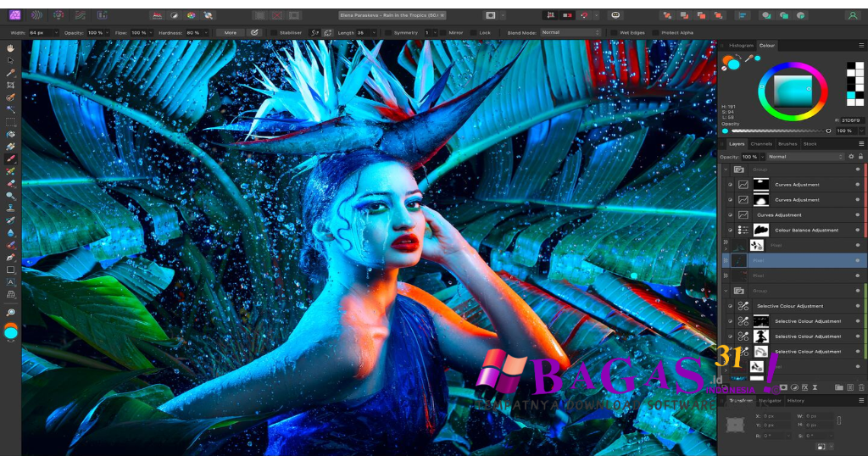Screen dimensions: 868x456
Task: Click the Colour Balance Adjustment mask thumbnail
Action: [761, 230]
